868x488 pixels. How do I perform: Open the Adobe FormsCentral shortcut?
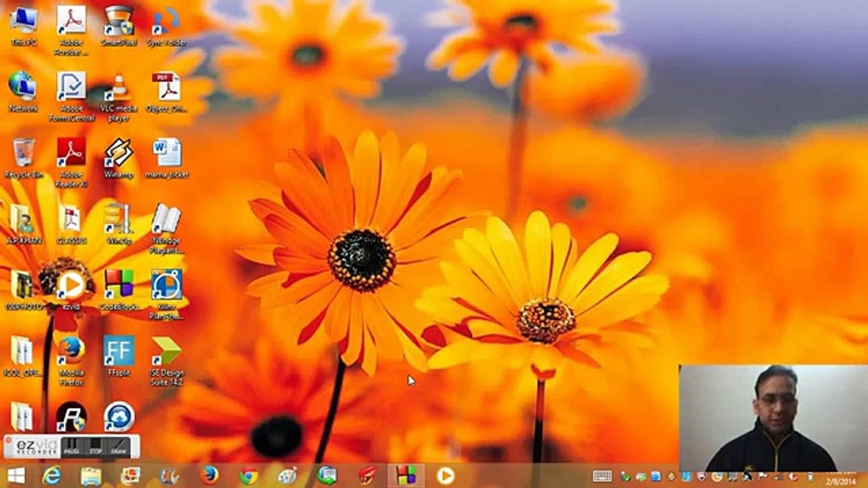71,96
